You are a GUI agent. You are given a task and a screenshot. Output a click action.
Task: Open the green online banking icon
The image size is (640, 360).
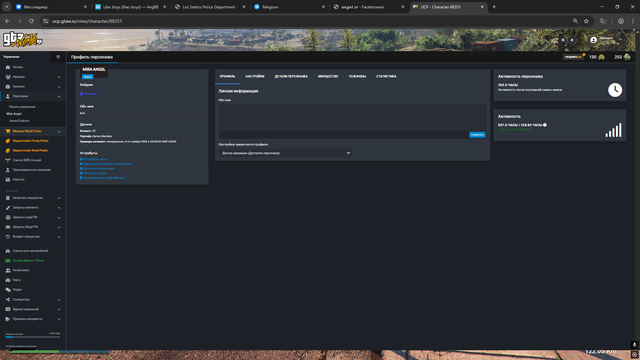coord(8,260)
